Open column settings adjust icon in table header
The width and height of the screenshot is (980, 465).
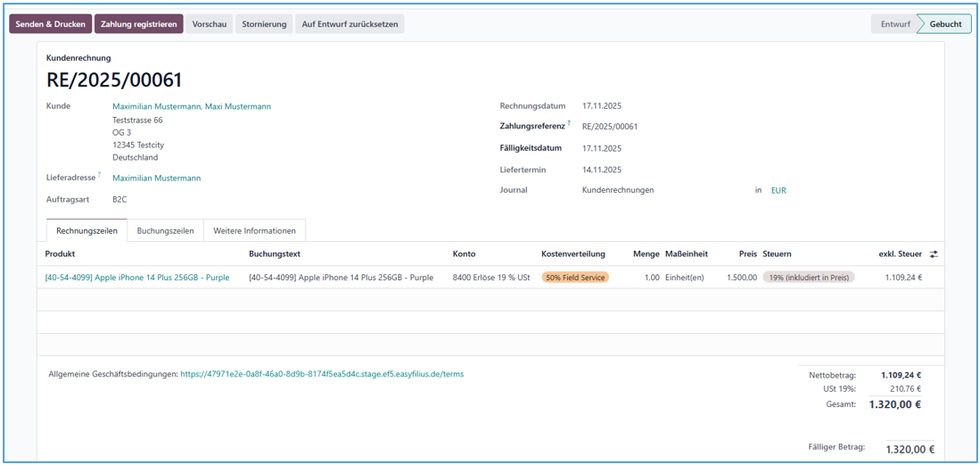tap(934, 254)
